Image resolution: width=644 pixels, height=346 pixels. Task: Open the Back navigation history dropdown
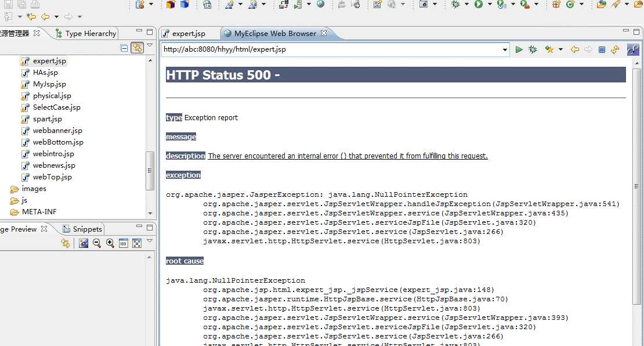point(56,17)
